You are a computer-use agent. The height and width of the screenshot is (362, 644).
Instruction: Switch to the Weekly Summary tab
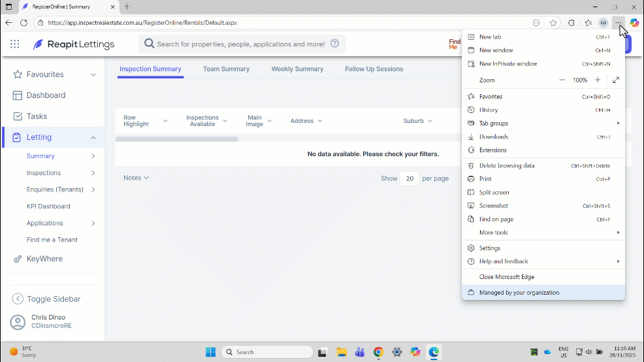pos(297,69)
